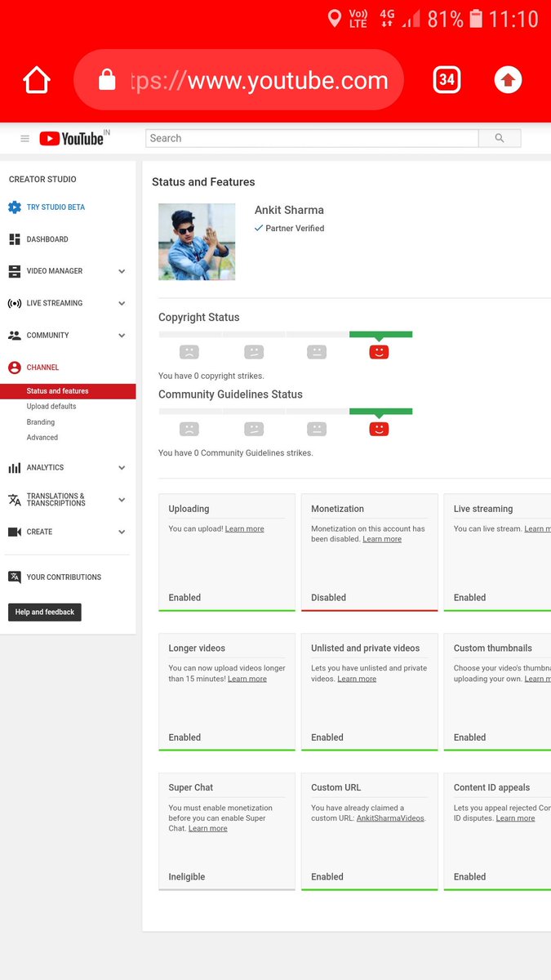Screen dimensions: 551x980
Task: Click the 'You have 0 copyright strikes.' text
Action: 211,376
